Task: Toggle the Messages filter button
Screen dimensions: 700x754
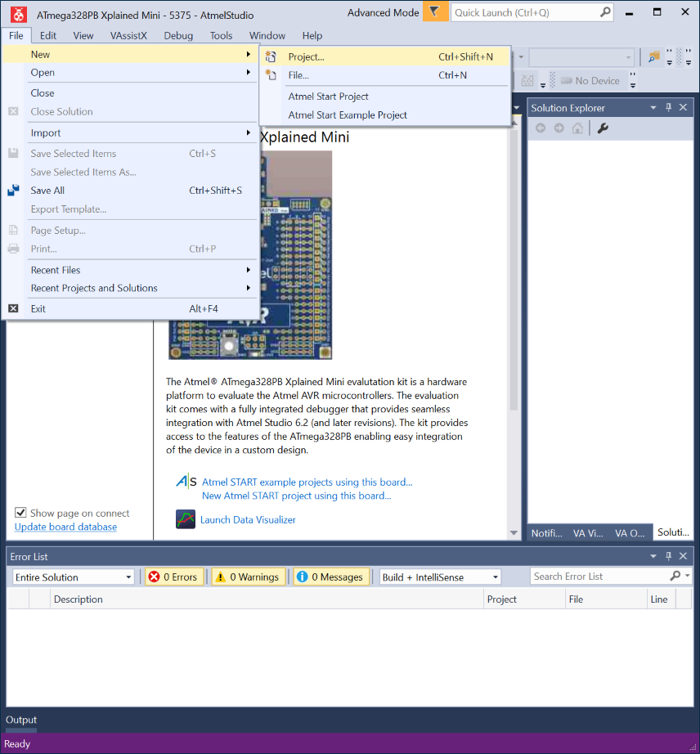Action: click(331, 577)
